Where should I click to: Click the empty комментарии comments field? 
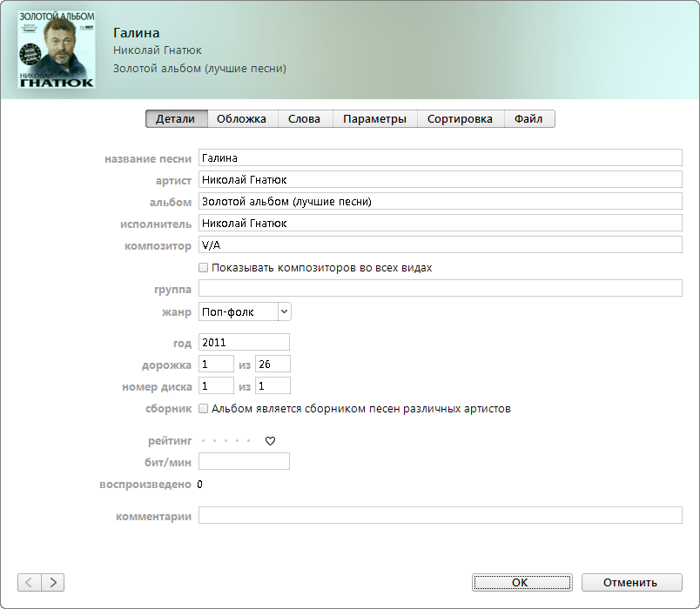tap(440, 515)
